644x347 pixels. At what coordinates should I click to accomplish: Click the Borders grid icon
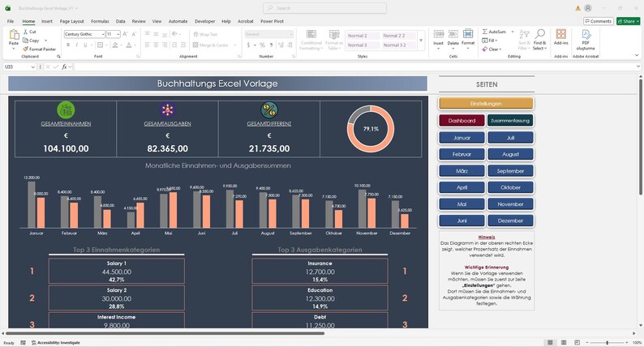click(x=100, y=45)
